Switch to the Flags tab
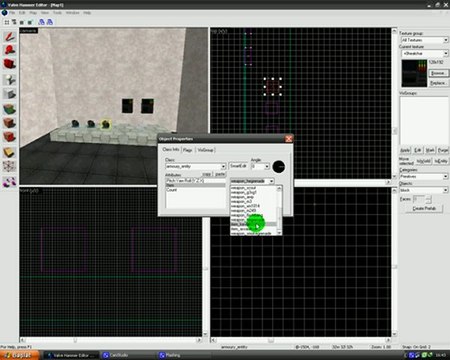The height and width of the screenshot is (360, 450). coord(188,150)
